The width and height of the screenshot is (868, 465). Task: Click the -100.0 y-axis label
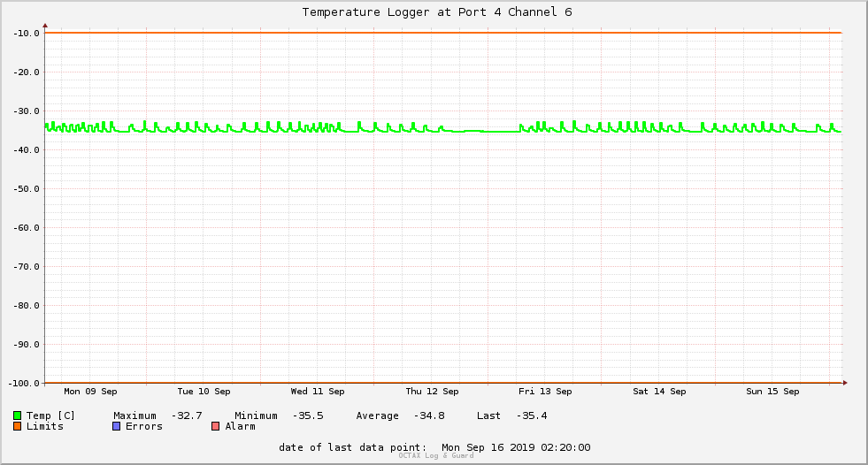pos(24,383)
